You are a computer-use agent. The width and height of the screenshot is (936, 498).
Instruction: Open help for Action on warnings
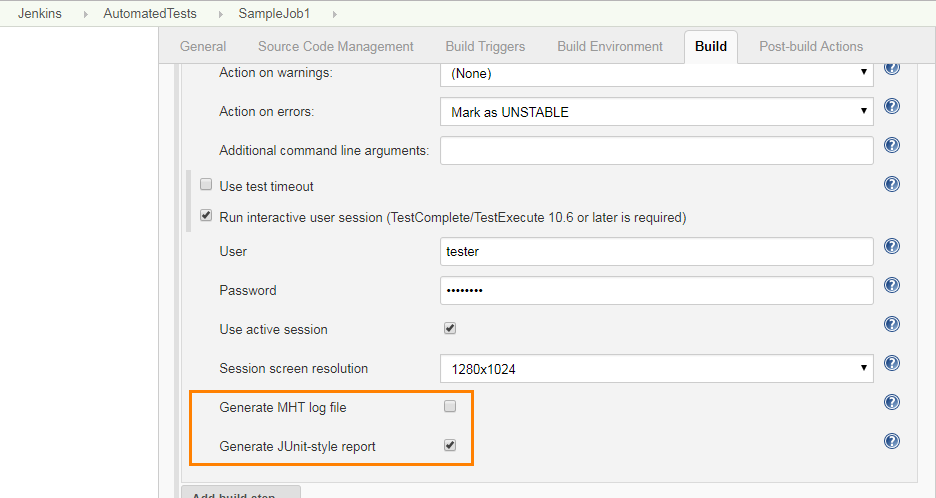pos(892,68)
